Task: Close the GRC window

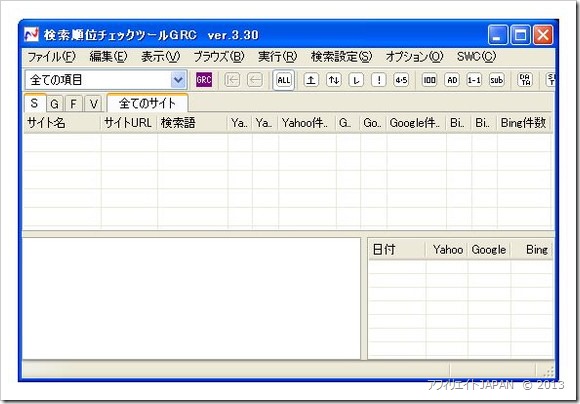Action: tap(543, 35)
